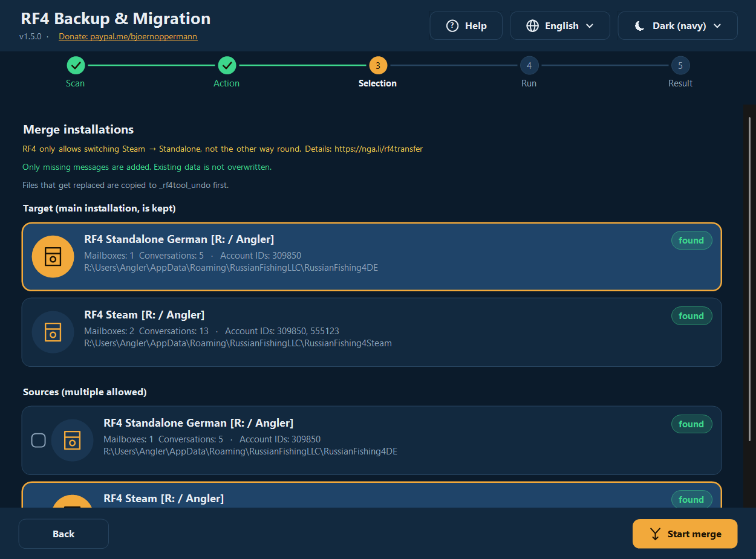Image resolution: width=756 pixels, height=559 pixels.
Task: Click the RussianFishing4Steam path in the target list
Action: 238,343
